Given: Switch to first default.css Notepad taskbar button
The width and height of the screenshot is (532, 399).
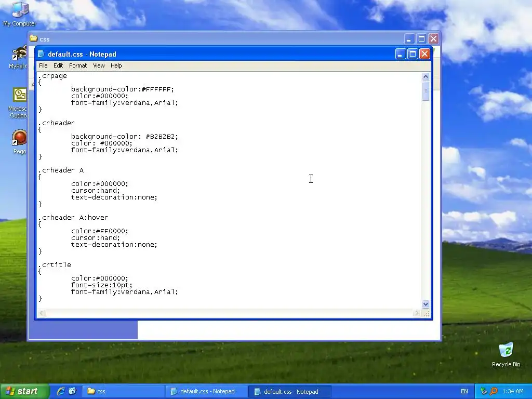Looking at the screenshot, I should point(206,392).
